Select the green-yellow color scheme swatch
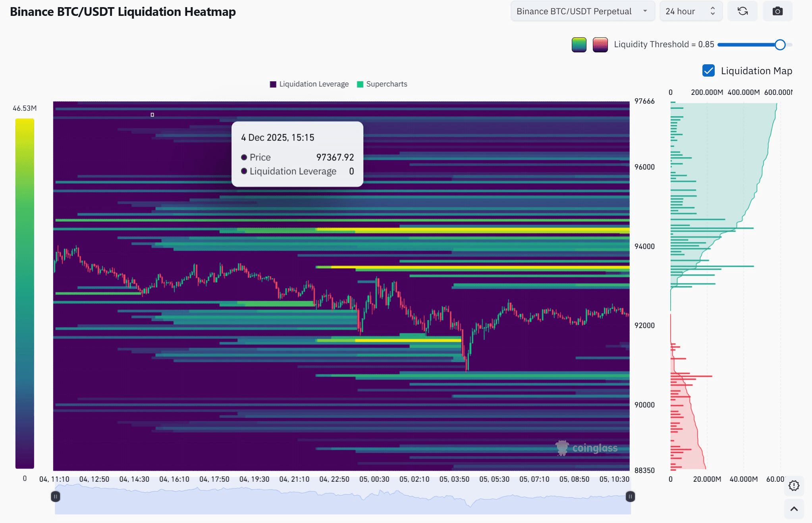Screen dimensions: 812x523 point(579,44)
